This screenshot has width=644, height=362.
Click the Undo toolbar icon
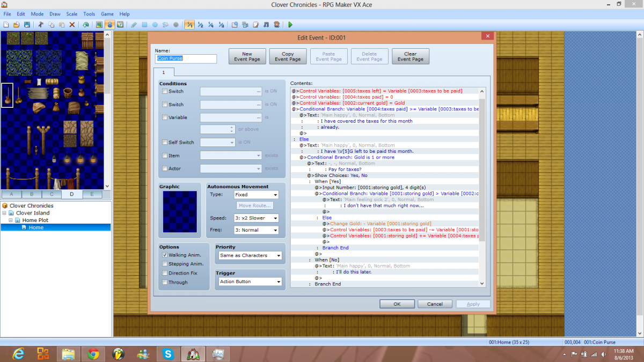tap(86, 25)
